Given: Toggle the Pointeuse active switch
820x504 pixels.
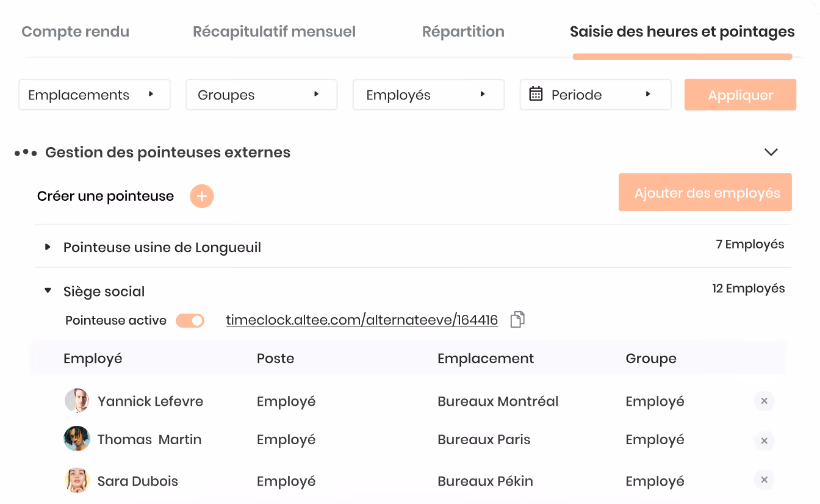Looking at the screenshot, I should point(190,320).
